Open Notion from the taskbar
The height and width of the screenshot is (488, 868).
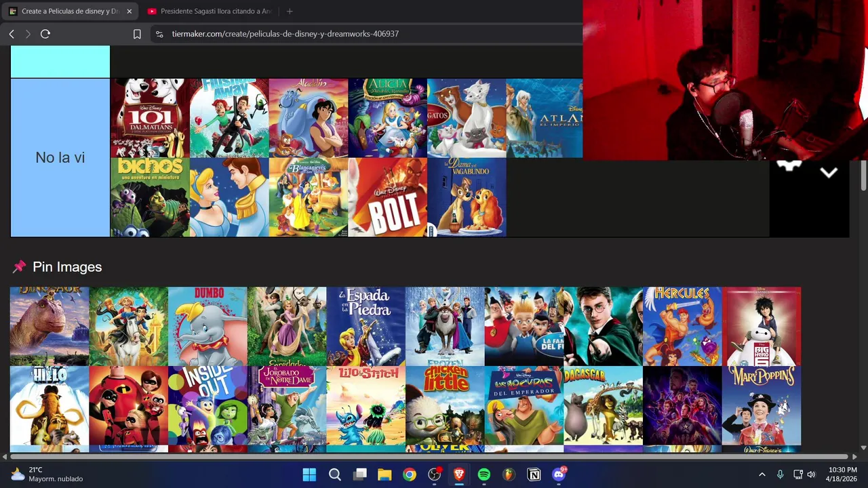pyautogui.click(x=534, y=474)
